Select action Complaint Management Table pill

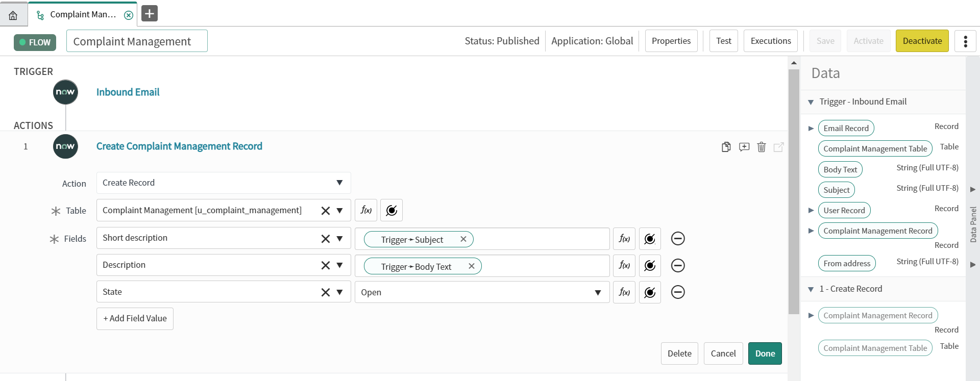875,348
